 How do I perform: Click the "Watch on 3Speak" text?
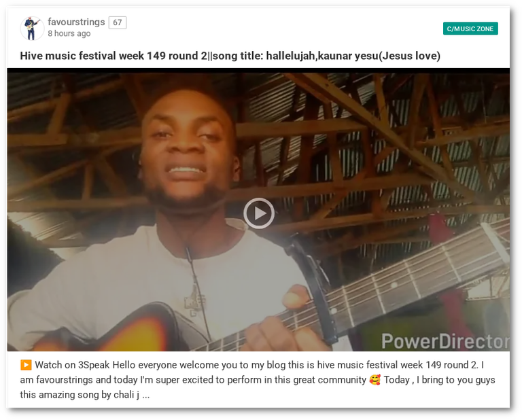pyautogui.click(x=72, y=365)
